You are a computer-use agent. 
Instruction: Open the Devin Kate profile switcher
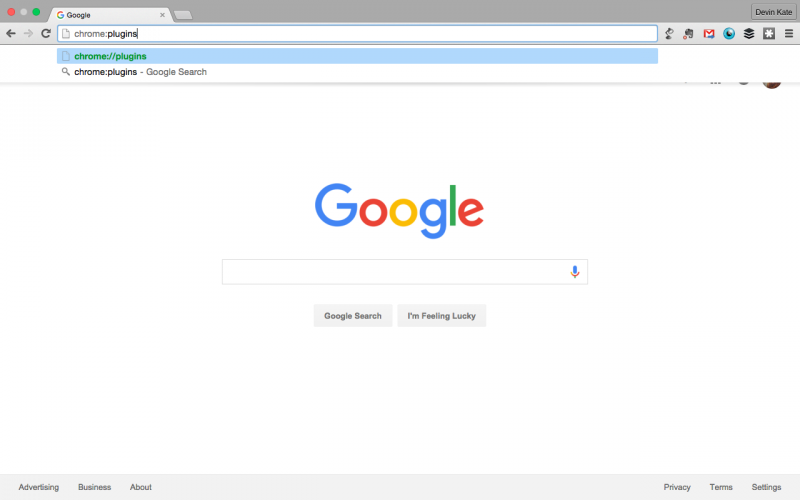pyautogui.click(x=773, y=12)
